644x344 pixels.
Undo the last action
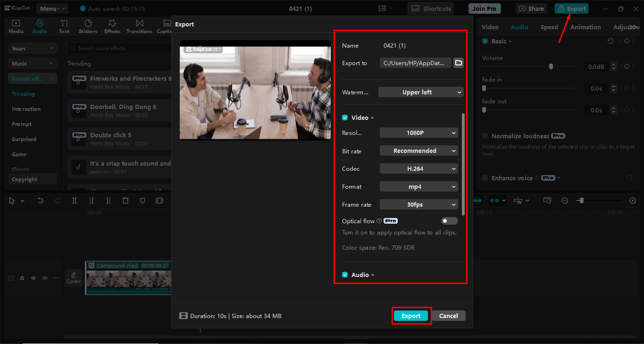click(x=41, y=200)
